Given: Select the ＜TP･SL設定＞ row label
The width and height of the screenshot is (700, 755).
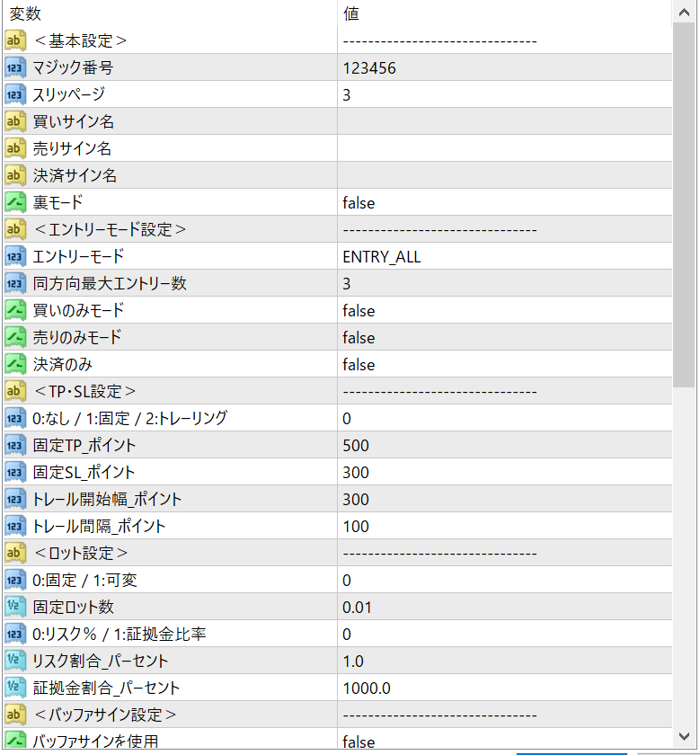Looking at the screenshot, I should pos(84,391).
